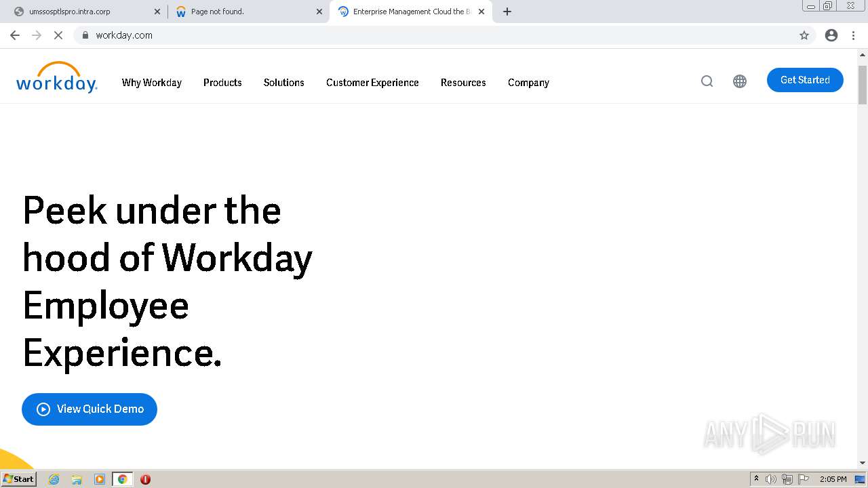Open the network icon in the system tray
Screen dimensions: 868x488
pos(787,479)
